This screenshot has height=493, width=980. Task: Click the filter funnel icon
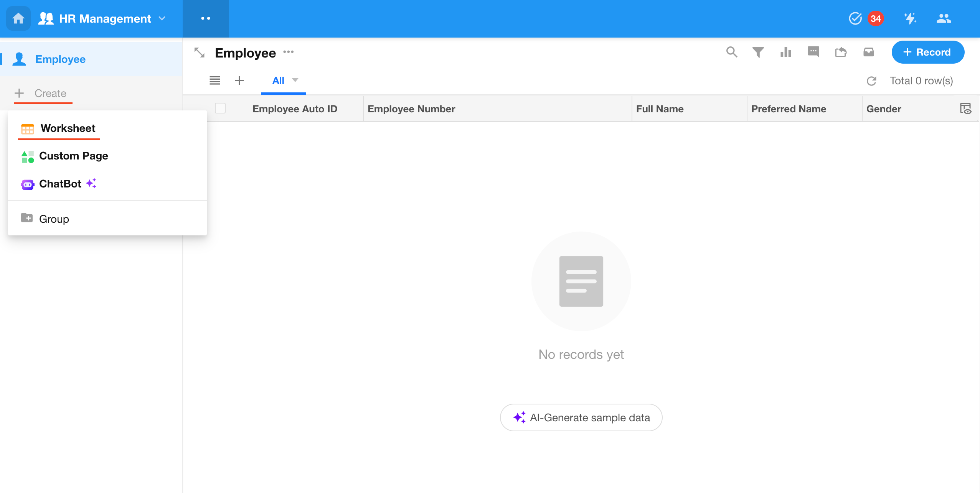tap(758, 52)
